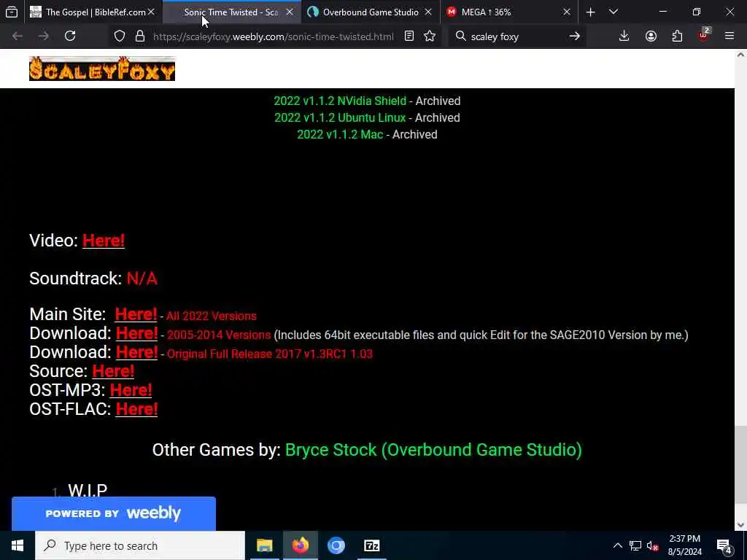The height and width of the screenshot is (560, 747).
Task: Open the notification center icon
Action: (x=724, y=545)
